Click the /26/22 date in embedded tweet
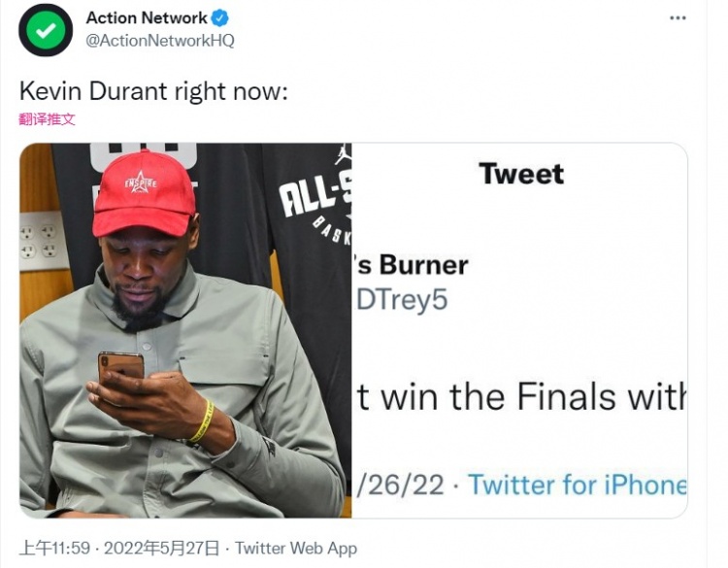728x568 pixels. tap(400, 484)
